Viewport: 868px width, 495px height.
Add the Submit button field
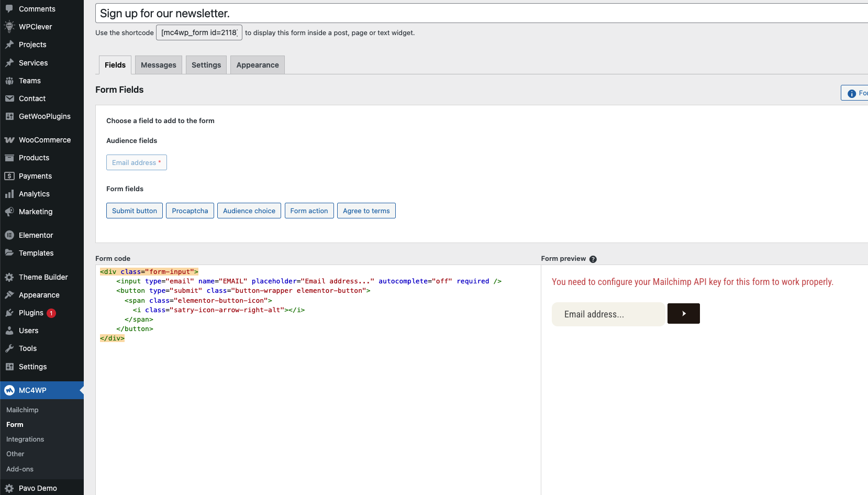134,211
